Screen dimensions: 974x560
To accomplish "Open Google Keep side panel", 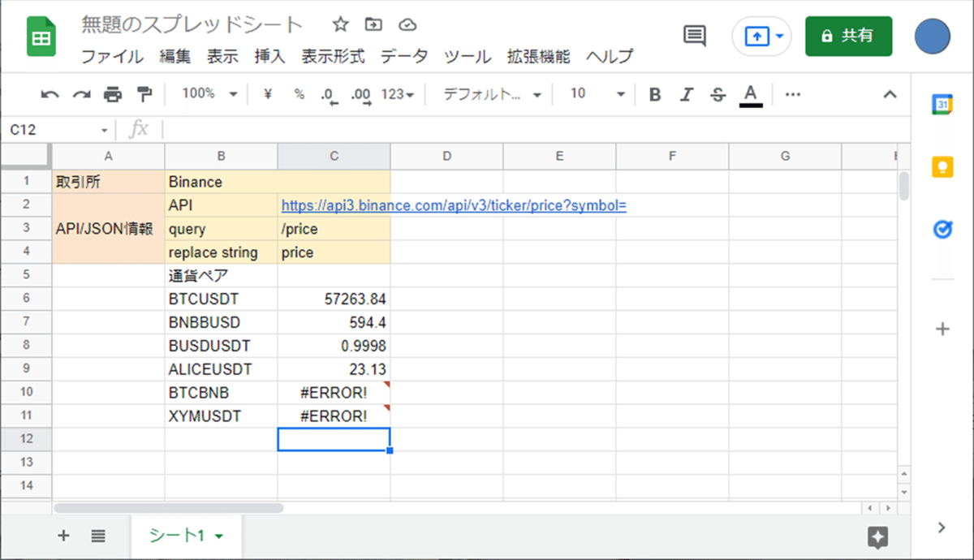I will tap(942, 167).
